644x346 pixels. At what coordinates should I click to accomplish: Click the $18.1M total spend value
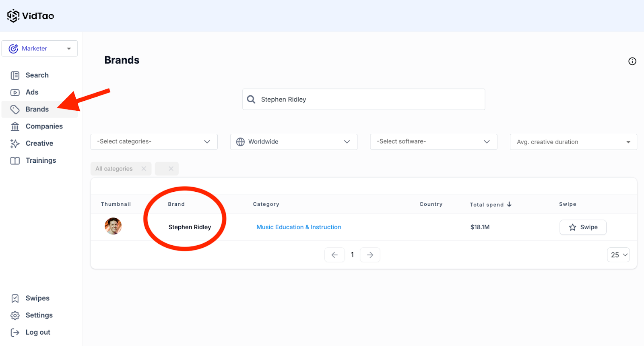click(480, 227)
